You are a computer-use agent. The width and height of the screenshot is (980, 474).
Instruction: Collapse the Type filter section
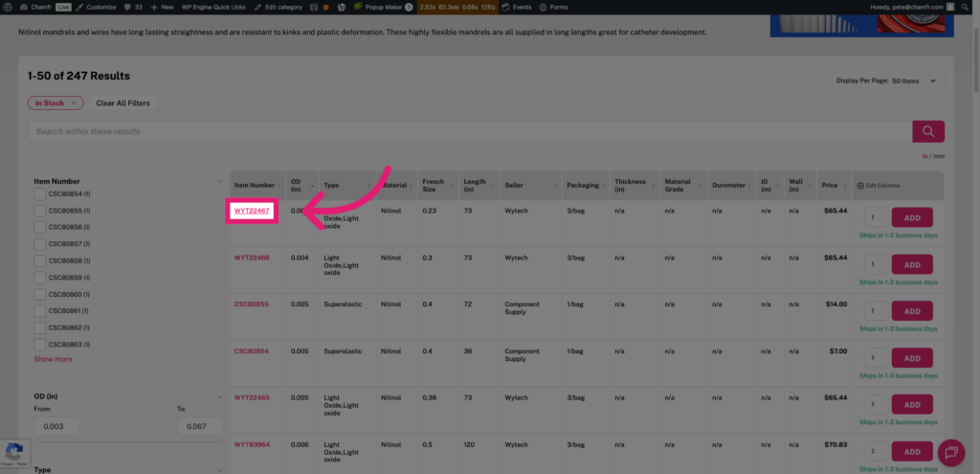point(220,469)
